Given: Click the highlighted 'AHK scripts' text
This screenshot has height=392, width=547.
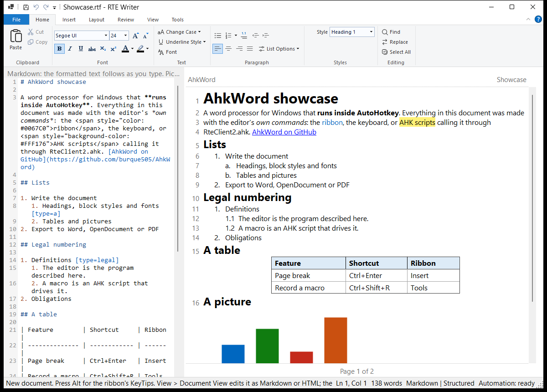Looking at the screenshot, I should click(x=417, y=122).
